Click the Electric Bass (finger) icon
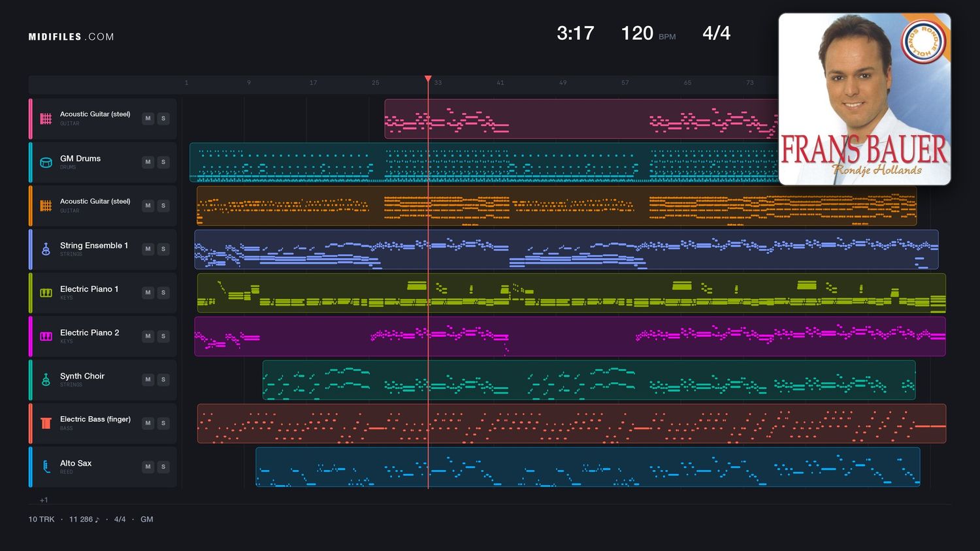The image size is (980, 551). tap(46, 423)
